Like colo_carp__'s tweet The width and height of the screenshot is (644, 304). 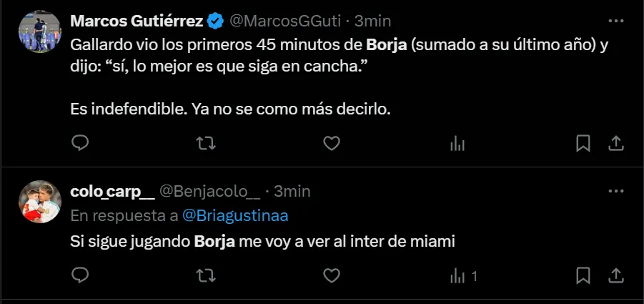[x=331, y=275]
